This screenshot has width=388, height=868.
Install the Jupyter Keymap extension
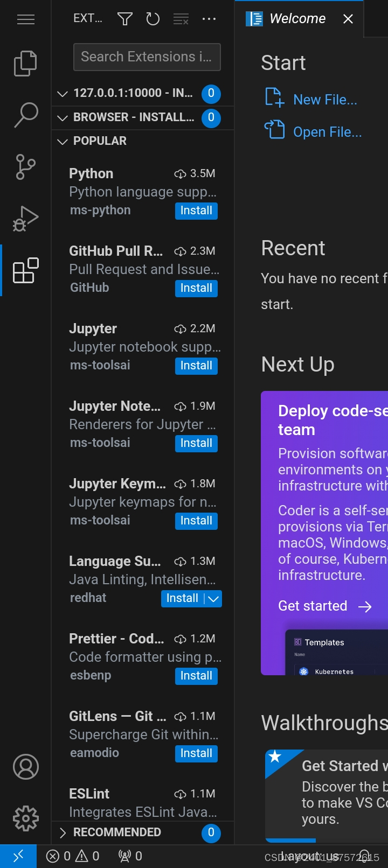(x=196, y=521)
